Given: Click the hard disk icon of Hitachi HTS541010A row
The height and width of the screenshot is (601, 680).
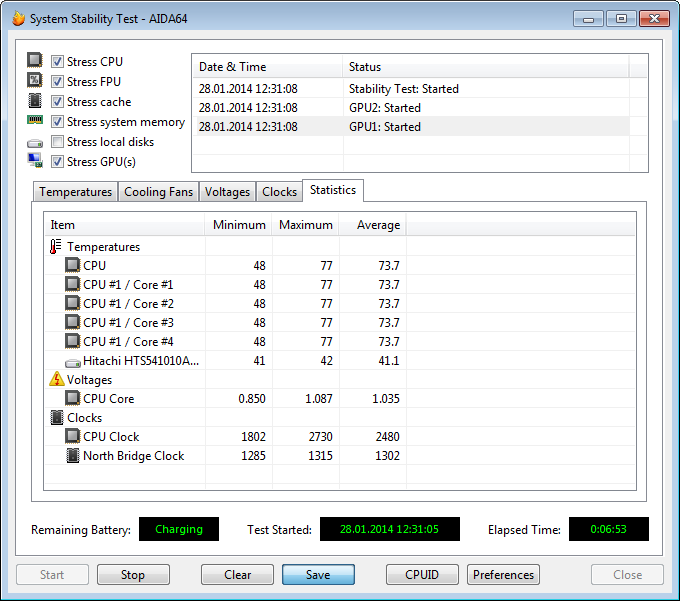Looking at the screenshot, I should coord(72,362).
